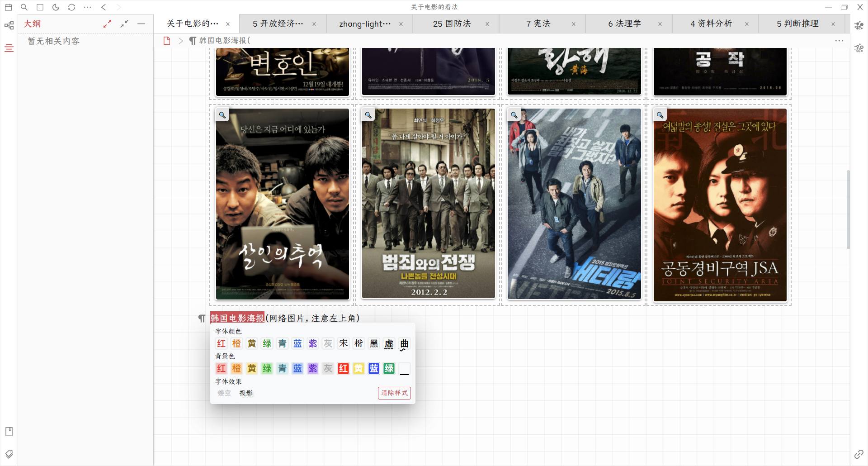The image size is (868, 466).
Task: Click the document icon in breadcrumb
Action: [167, 41]
